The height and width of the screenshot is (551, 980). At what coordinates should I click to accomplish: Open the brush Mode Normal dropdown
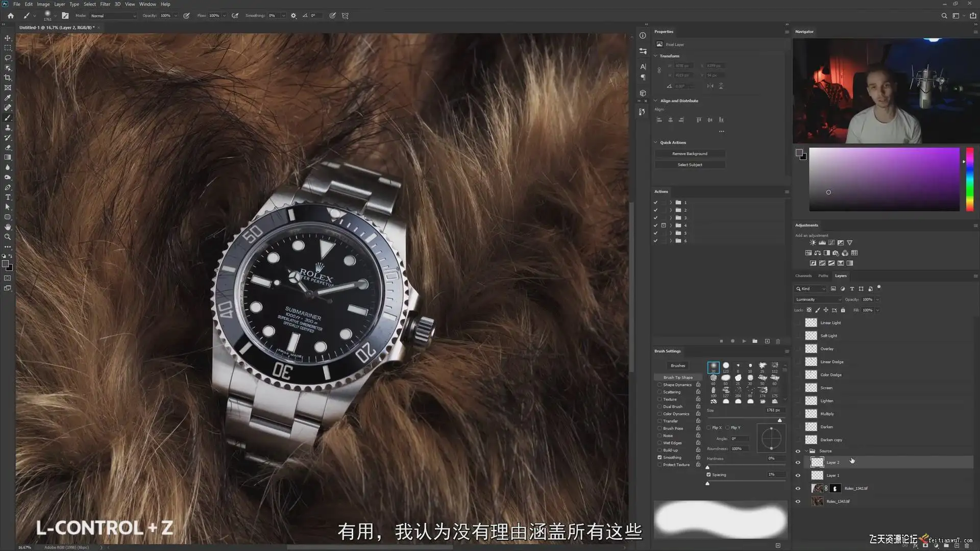tap(113, 16)
